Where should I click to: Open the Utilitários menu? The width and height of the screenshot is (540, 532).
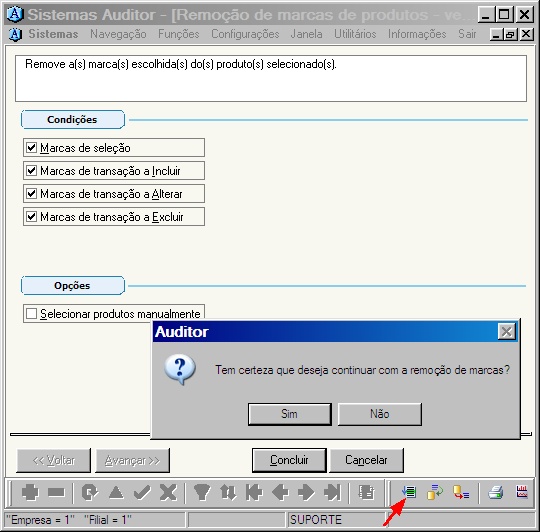point(355,34)
